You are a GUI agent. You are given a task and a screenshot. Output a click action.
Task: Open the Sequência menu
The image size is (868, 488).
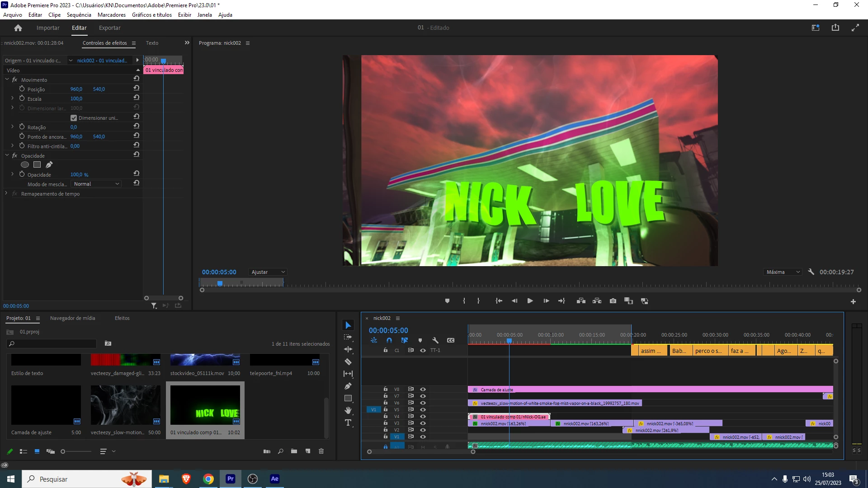[79, 14]
